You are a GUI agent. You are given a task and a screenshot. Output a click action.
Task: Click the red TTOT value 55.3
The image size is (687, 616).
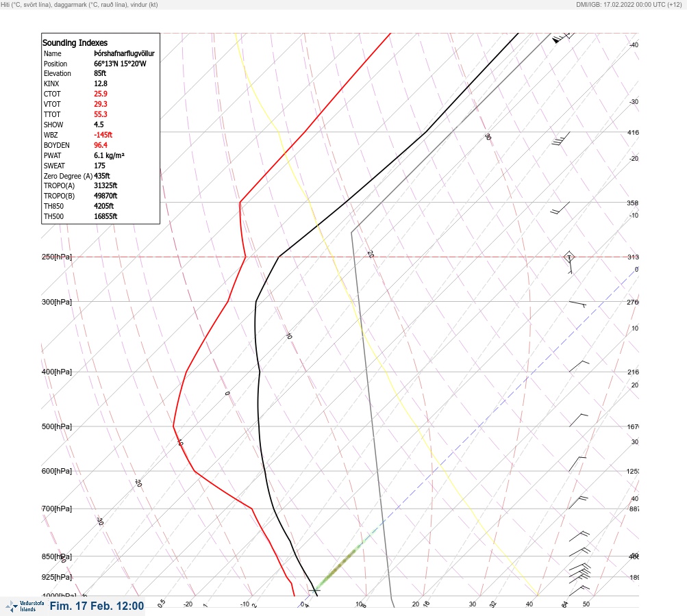coord(100,114)
